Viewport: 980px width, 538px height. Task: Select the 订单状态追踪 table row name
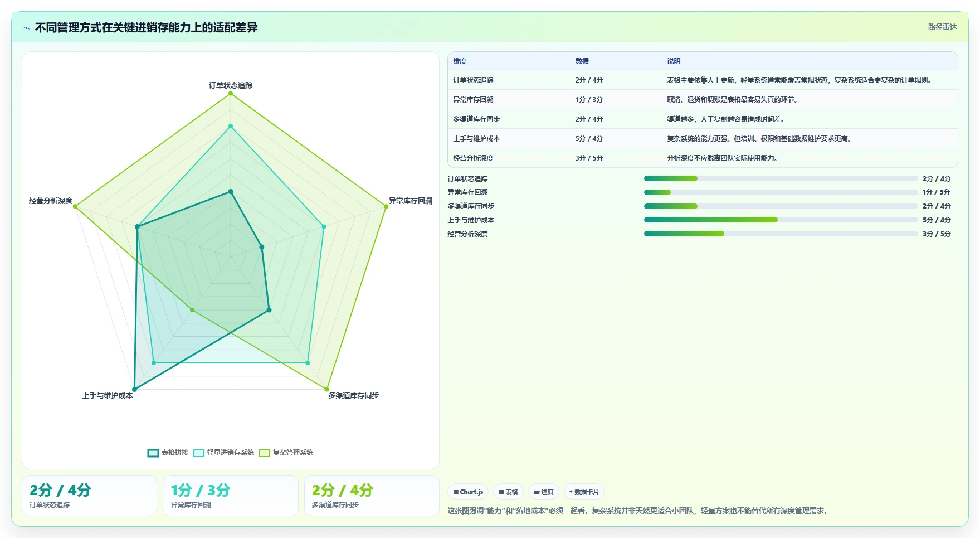[473, 80]
